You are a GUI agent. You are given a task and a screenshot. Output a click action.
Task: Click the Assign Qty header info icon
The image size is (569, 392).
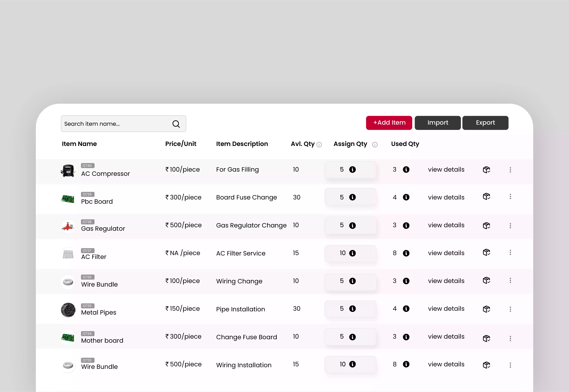tap(375, 145)
